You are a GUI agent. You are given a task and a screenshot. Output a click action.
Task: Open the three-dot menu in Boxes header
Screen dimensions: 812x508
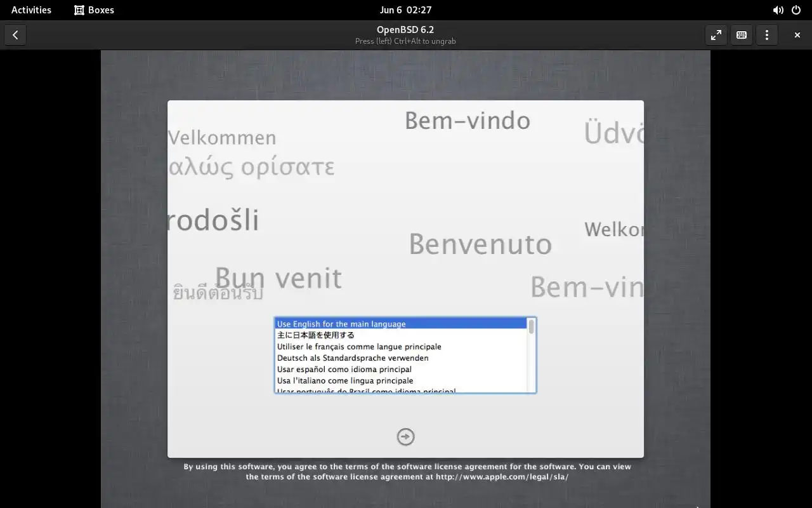coord(767,35)
